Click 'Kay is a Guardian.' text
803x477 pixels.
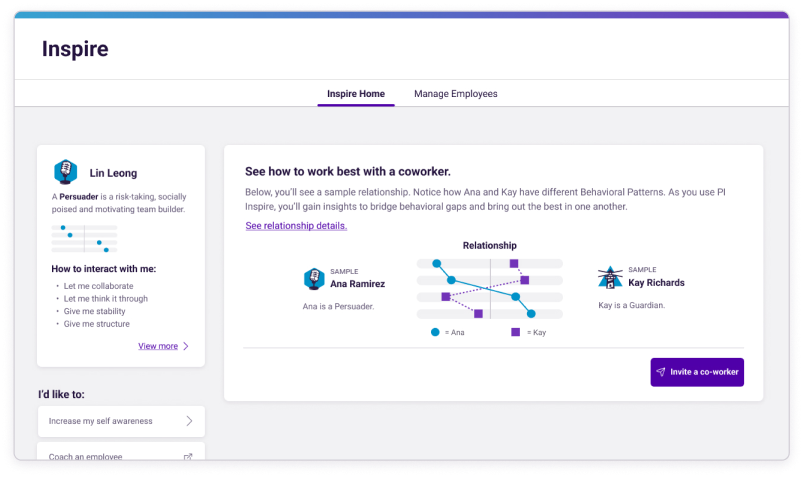[631, 305]
